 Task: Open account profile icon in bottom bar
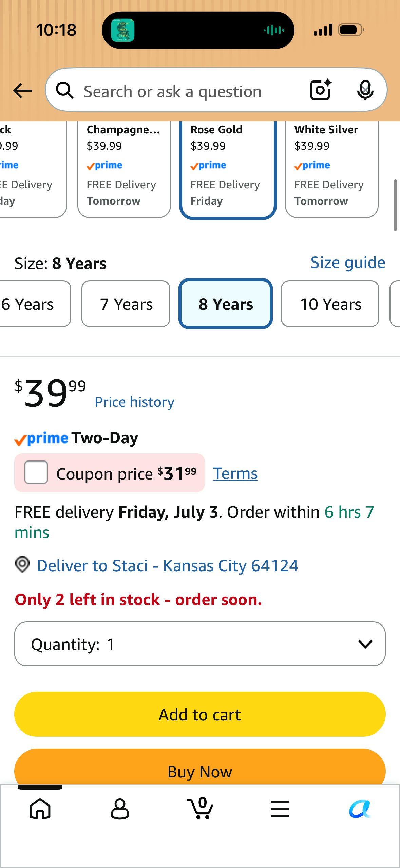120,809
